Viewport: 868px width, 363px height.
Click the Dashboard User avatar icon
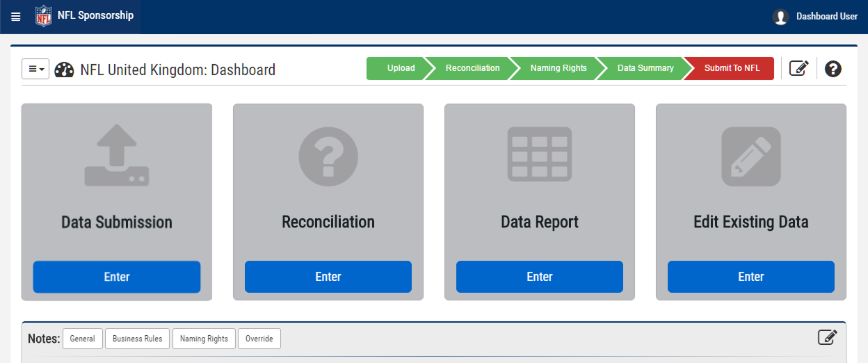(780, 17)
